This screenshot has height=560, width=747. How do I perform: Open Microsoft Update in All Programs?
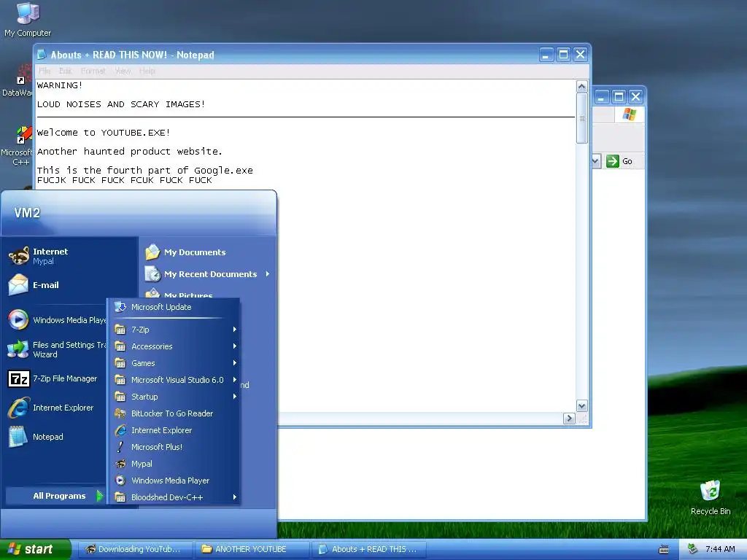tap(174, 307)
